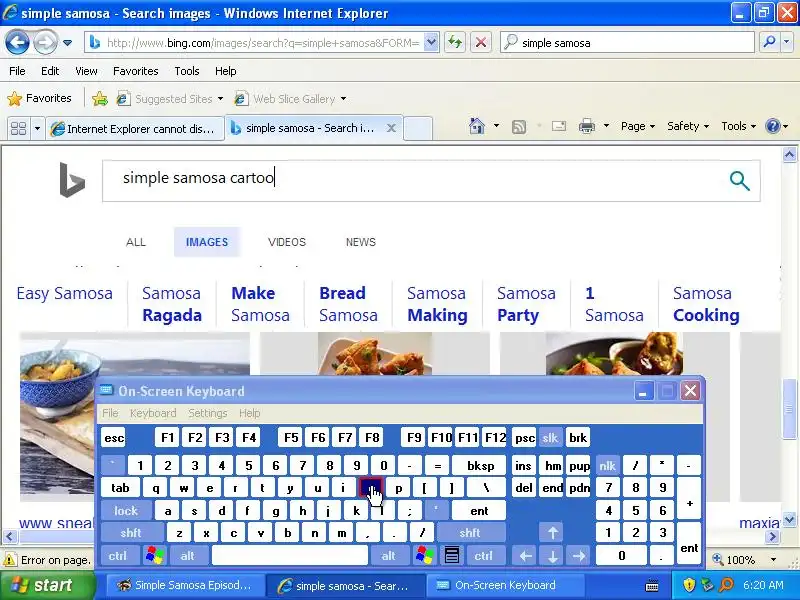
Task: Click the application menu key on keyboard
Action: point(452,555)
